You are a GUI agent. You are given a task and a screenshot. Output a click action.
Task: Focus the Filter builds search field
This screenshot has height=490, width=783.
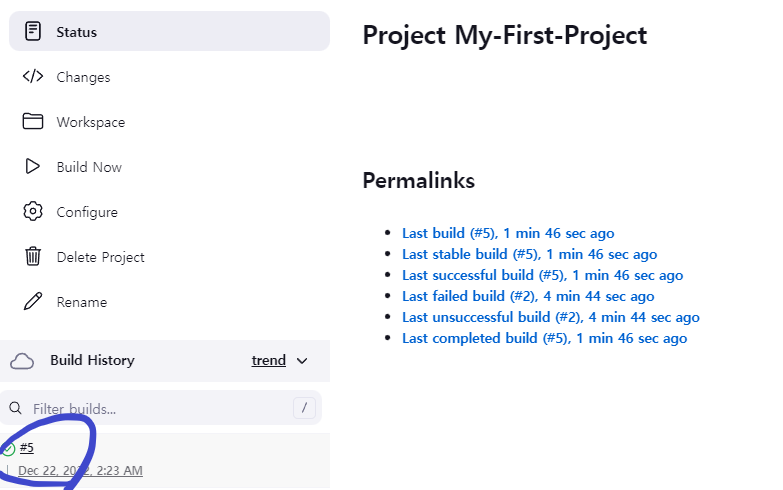pyautogui.click(x=160, y=409)
